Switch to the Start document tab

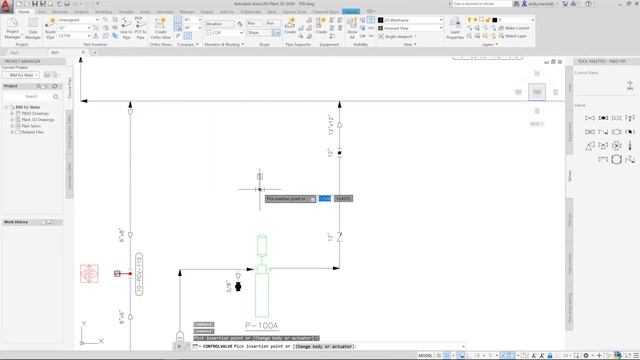[x=14, y=52]
